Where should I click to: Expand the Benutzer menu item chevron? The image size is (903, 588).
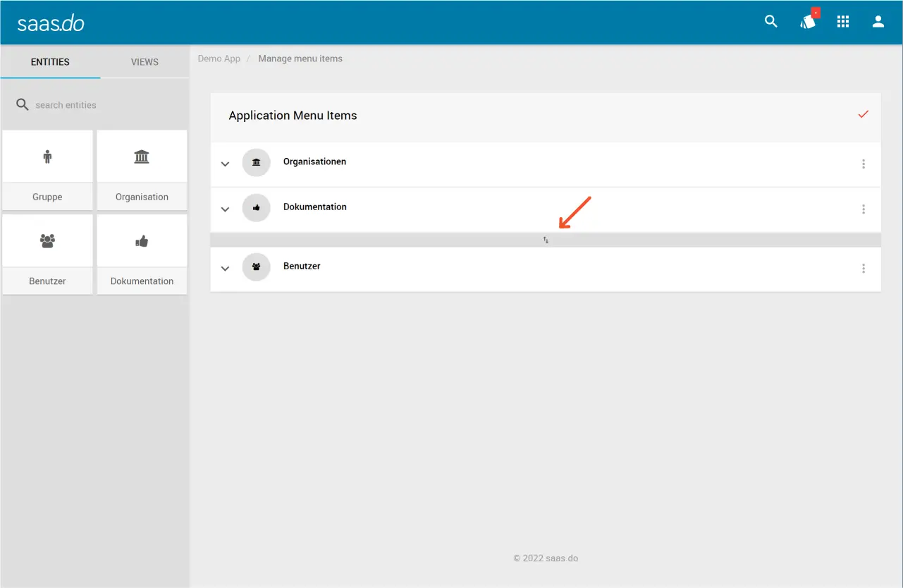[226, 269]
